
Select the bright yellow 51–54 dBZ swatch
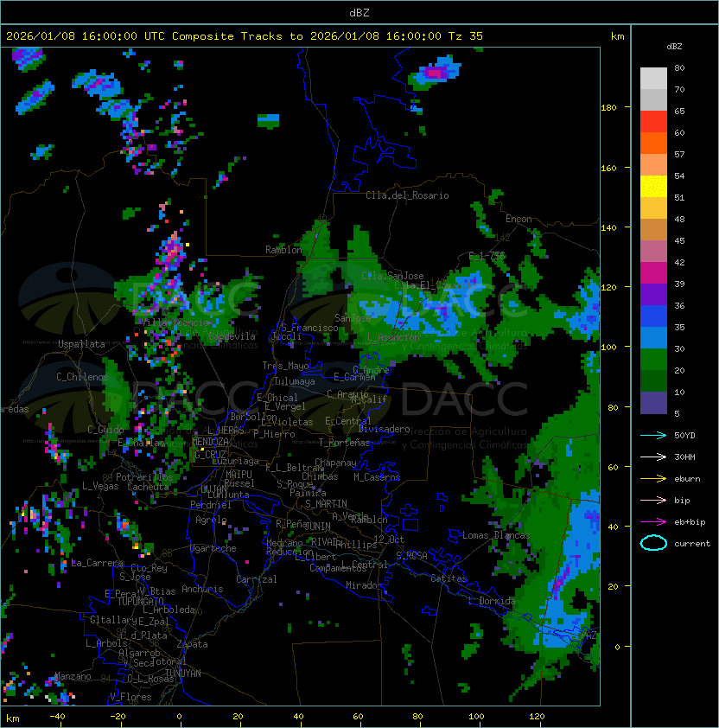653,187
